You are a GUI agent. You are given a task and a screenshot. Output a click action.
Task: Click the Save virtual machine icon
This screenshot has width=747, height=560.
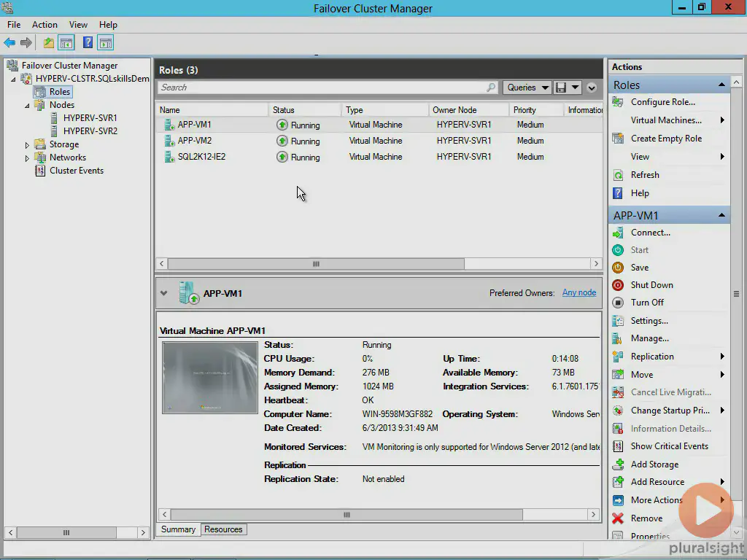618,268
